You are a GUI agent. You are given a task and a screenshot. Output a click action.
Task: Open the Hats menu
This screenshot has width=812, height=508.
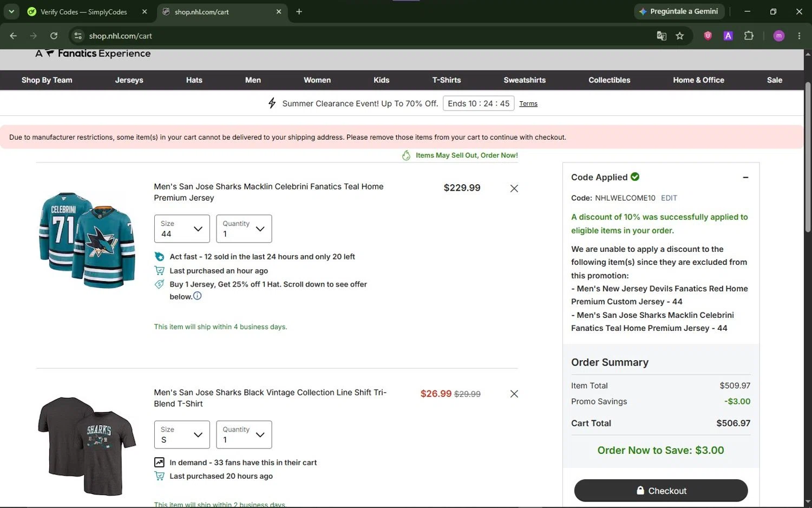tap(194, 80)
